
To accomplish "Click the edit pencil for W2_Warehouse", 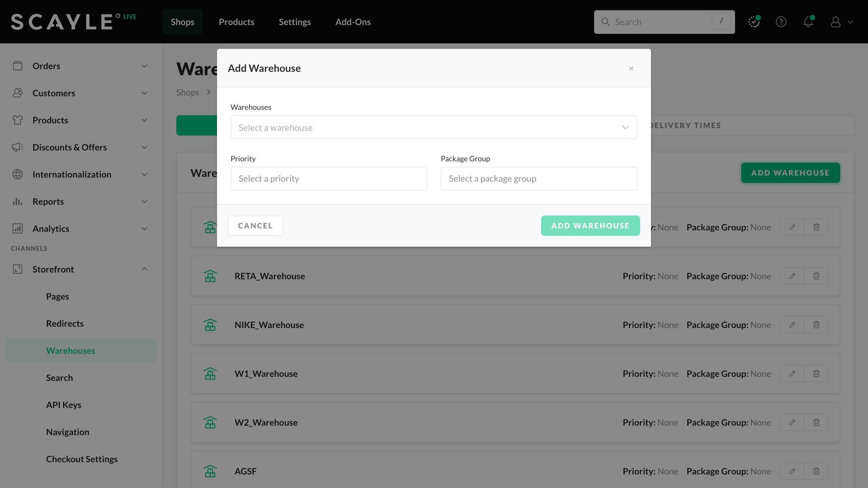I will (792, 422).
